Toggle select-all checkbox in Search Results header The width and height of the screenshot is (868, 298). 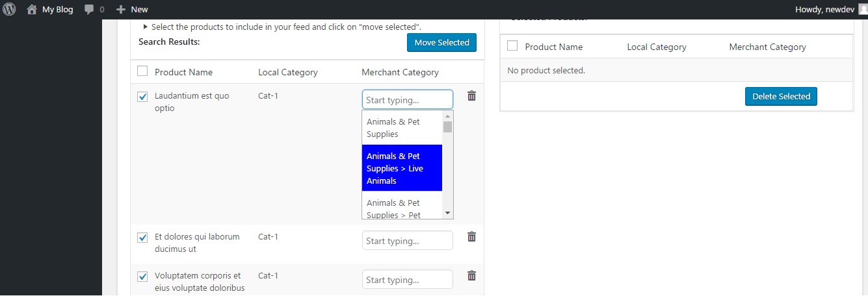click(142, 71)
